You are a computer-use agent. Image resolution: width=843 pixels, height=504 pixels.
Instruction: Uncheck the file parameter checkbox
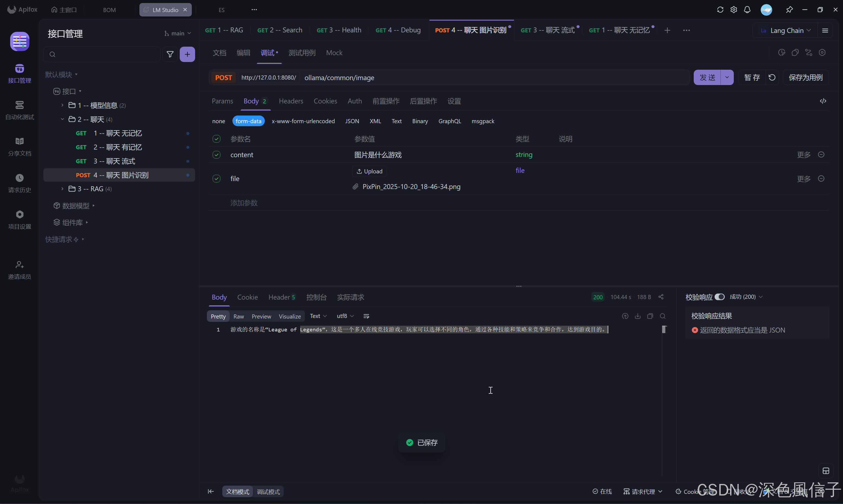[x=216, y=179]
